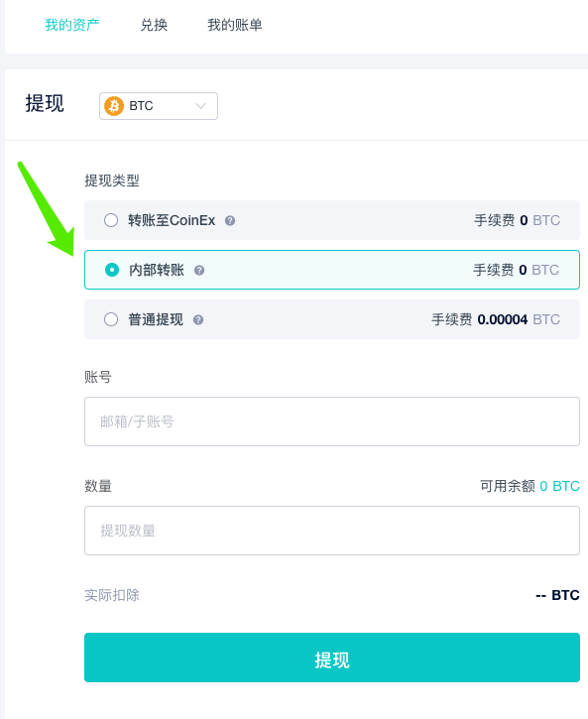Select the 普通提现 radio button

pos(111,319)
